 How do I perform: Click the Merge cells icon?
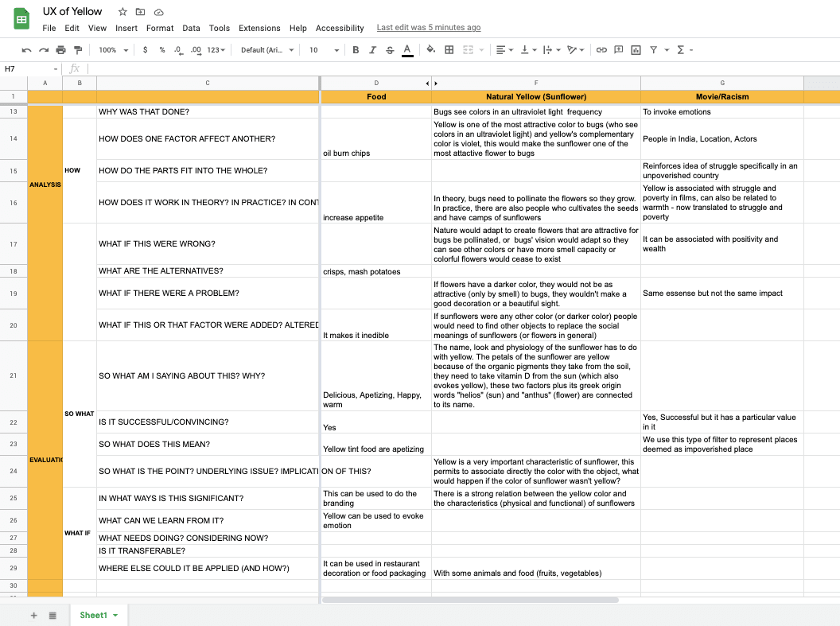[x=469, y=50]
